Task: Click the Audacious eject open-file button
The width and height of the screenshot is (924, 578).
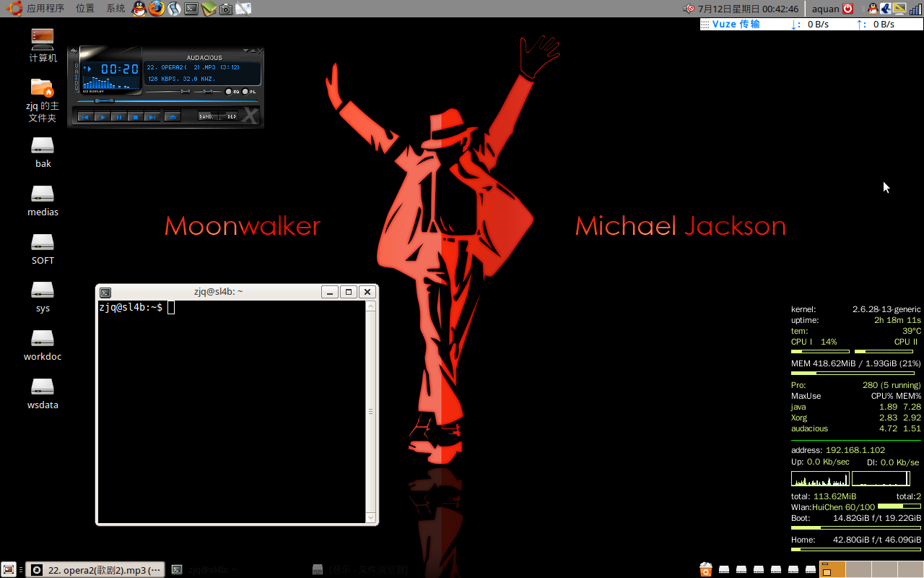Action: (x=173, y=118)
